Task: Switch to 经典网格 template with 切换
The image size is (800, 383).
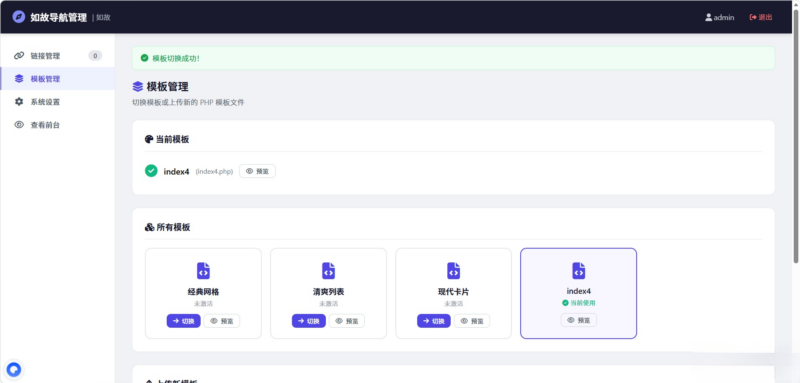Action: click(x=184, y=321)
